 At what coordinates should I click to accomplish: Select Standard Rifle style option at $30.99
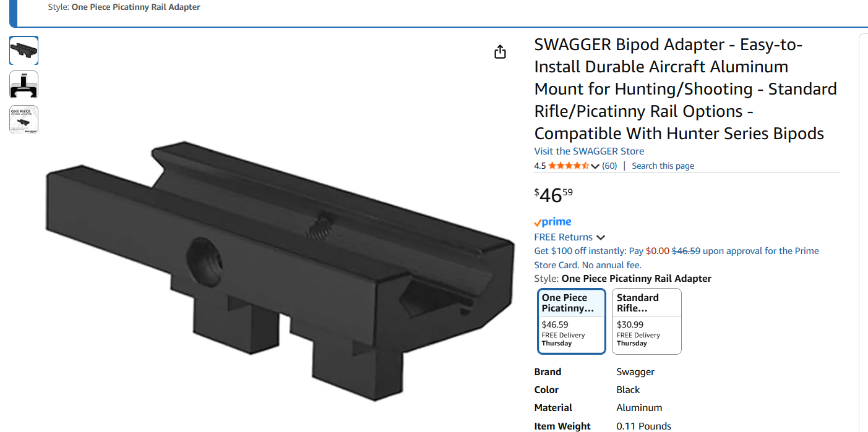(647, 321)
